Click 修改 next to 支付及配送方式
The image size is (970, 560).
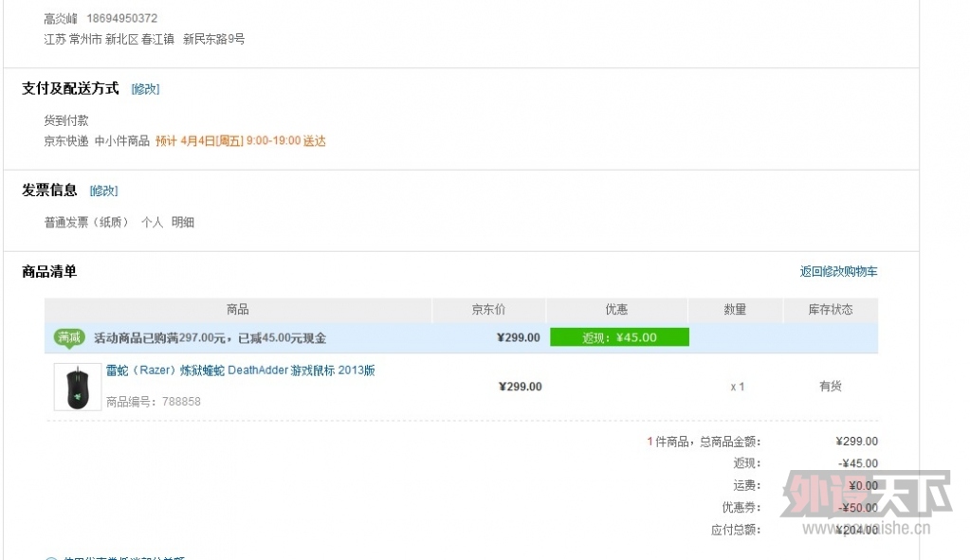145,89
